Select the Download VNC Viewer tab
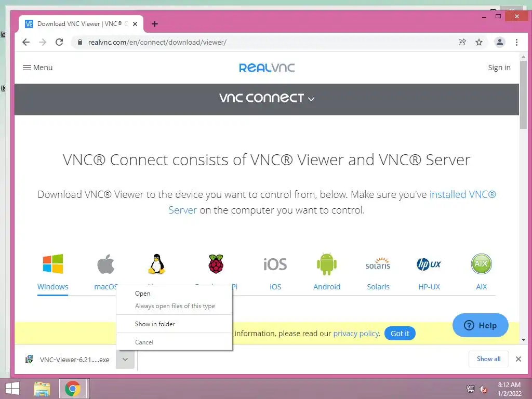532x399 pixels. (81, 24)
